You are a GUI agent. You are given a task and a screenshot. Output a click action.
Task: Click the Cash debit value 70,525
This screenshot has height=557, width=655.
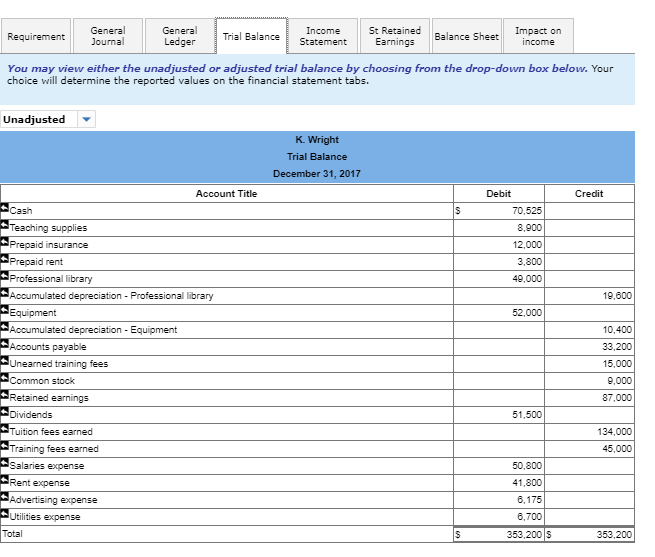tap(527, 211)
